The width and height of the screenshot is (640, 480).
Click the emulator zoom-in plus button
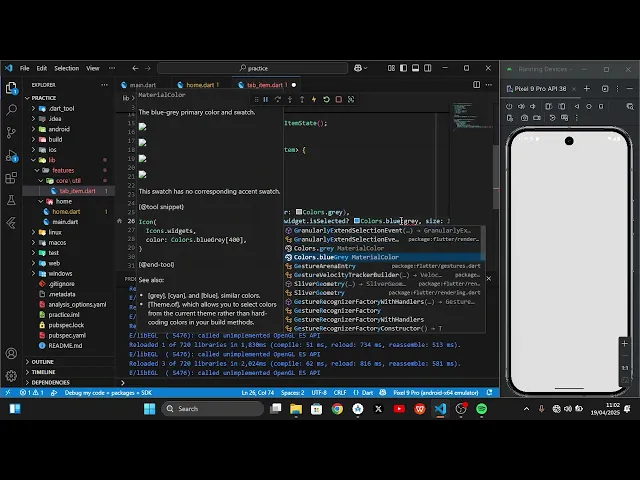624,344
